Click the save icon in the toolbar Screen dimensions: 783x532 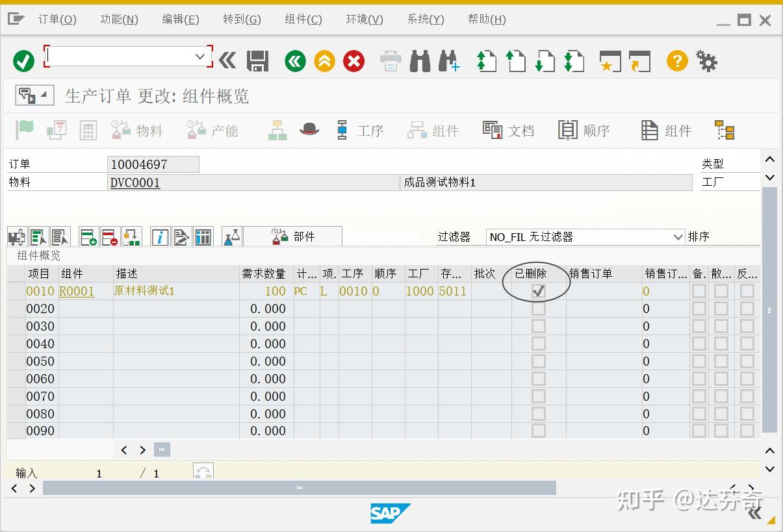coord(257,60)
